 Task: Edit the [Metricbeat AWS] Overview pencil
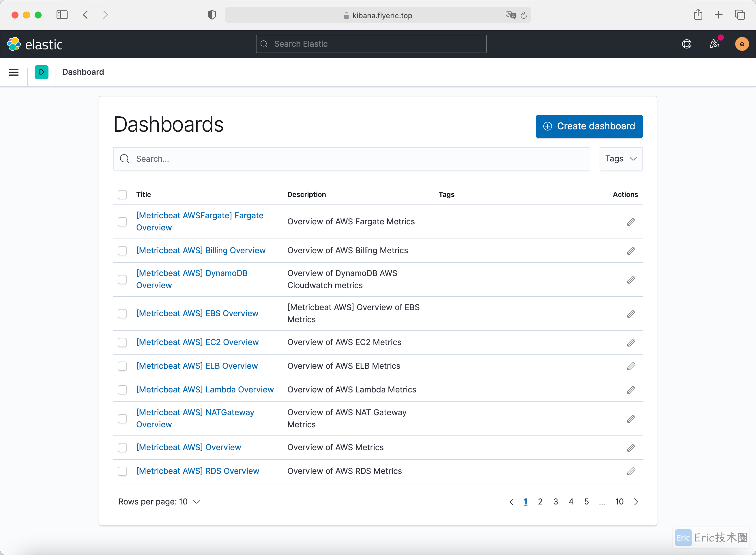(631, 448)
